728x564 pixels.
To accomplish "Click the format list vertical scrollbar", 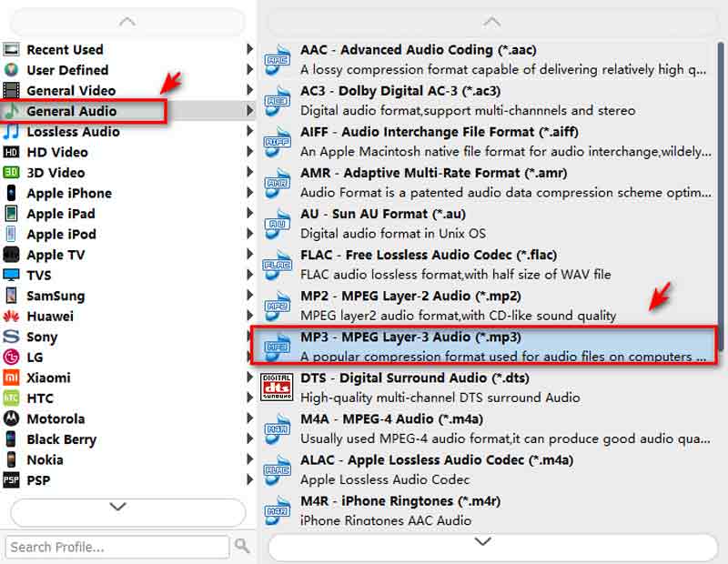I will click(x=721, y=197).
